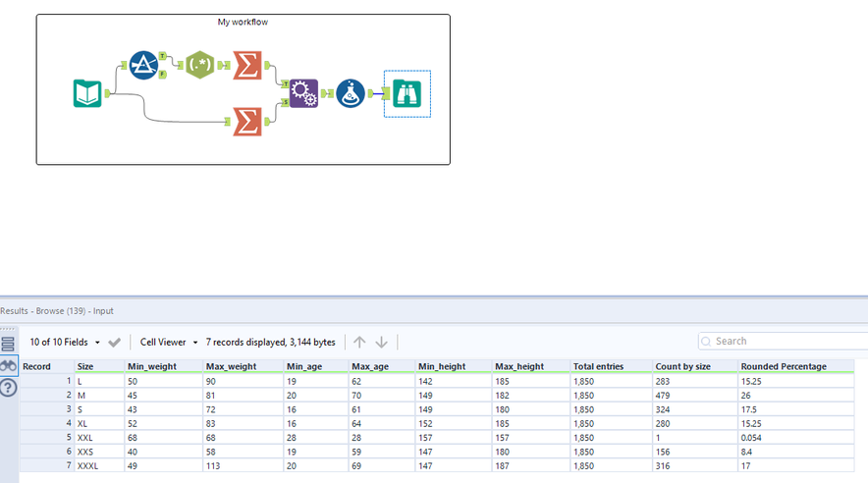This screenshot has width=868, height=483.
Task: Click the Min_age column header
Action: pos(316,366)
